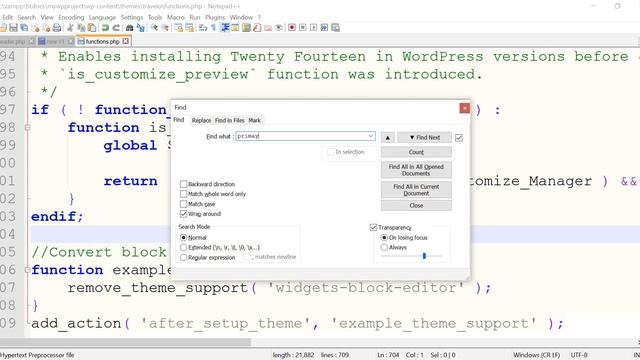Viewport: 640px width, 360px height.
Task: Select Always transparency radio button
Action: pyautogui.click(x=384, y=247)
